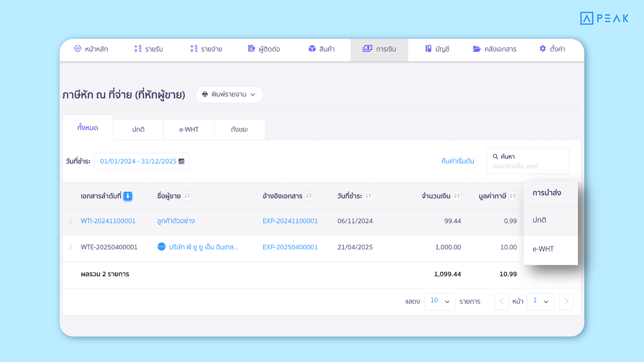Switch to the e-WHT tab
This screenshot has height=362, width=644.
pos(189,129)
